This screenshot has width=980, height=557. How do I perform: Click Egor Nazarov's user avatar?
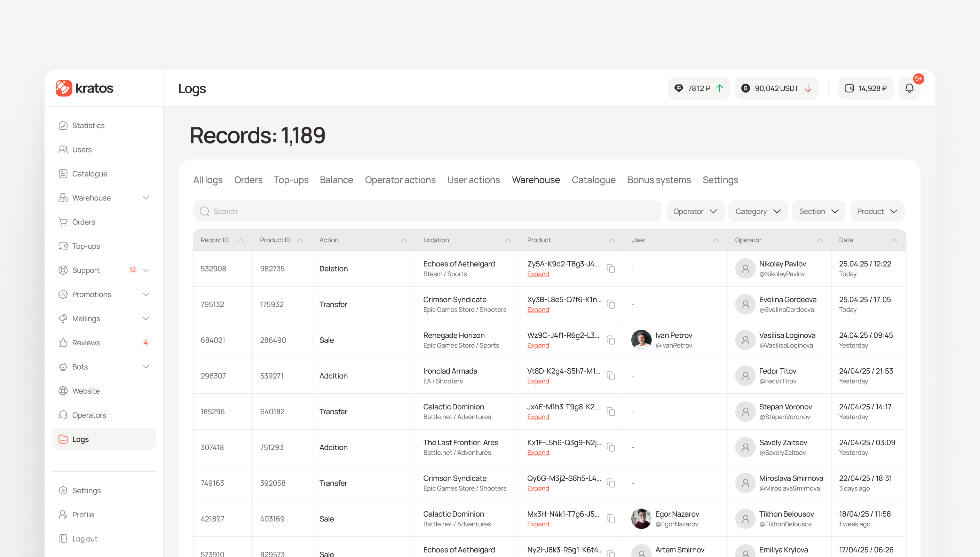point(641,519)
